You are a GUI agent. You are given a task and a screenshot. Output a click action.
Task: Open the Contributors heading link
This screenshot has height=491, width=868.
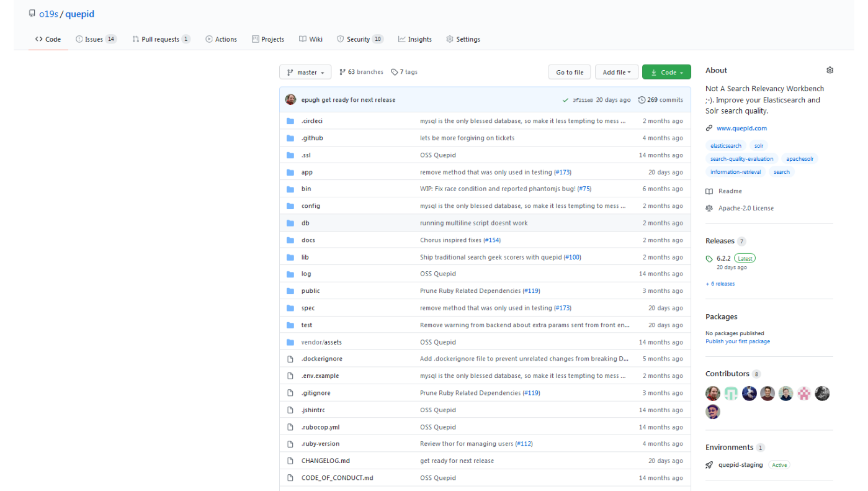click(x=727, y=374)
